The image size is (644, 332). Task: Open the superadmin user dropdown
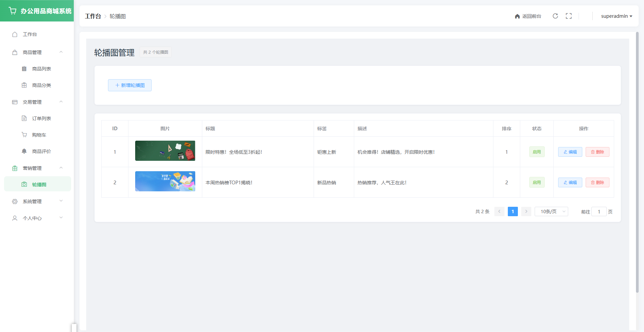click(x=616, y=16)
